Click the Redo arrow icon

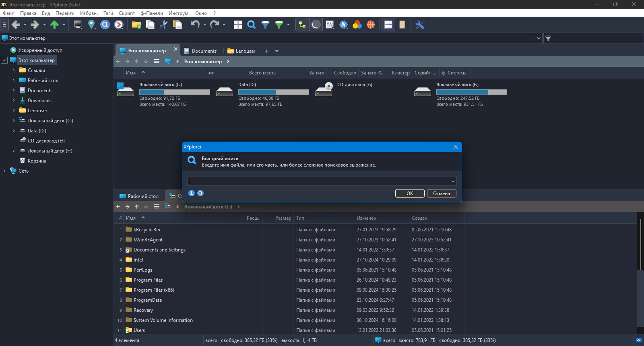pos(215,25)
